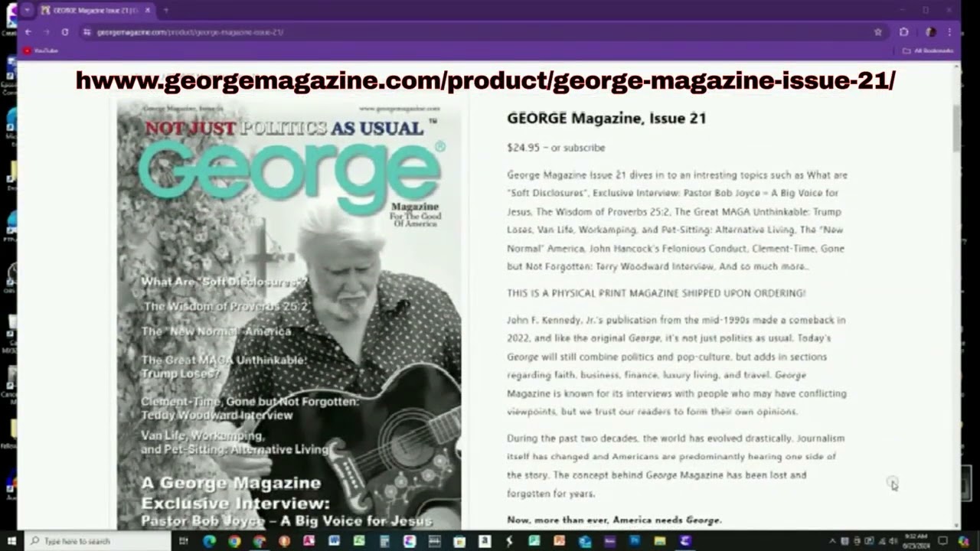Bookmark this page with the star icon
This screenshot has width=980, height=551.
click(x=878, y=32)
